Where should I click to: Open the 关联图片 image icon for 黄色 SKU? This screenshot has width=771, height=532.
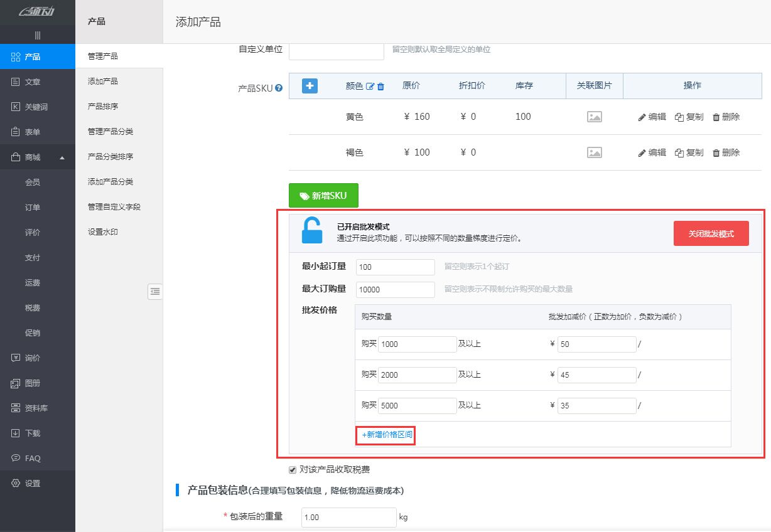pos(593,117)
